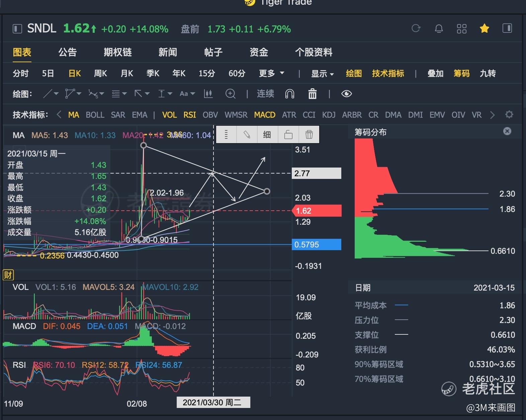The image size is (526, 420).
Task: Open the 资金 tab
Action: click(x=259, y=52)
